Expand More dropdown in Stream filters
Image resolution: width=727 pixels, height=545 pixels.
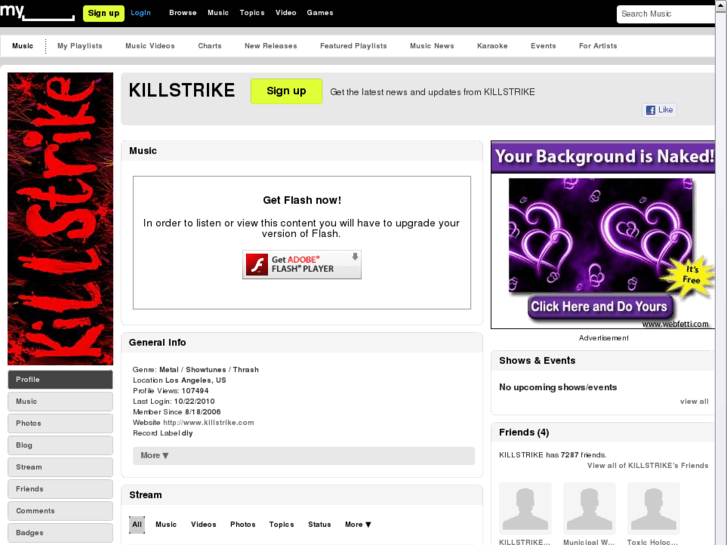358,525
